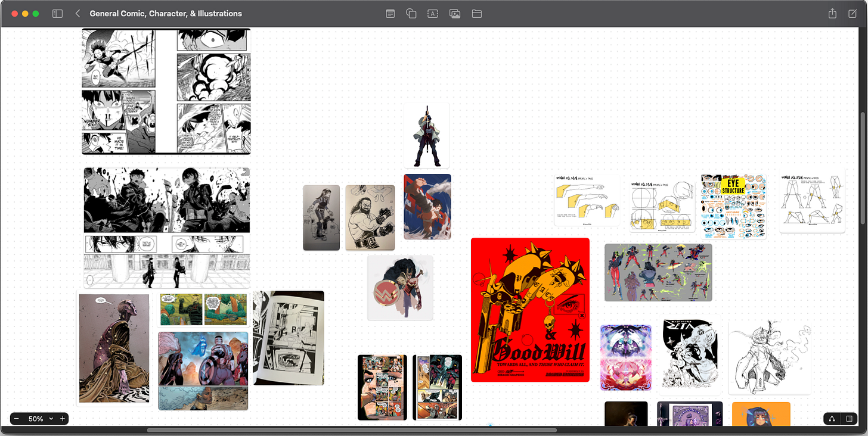Viewport: 868px width, 436px height.
Task: Zoom out with the minus button
Action: [x=17, y=419]
